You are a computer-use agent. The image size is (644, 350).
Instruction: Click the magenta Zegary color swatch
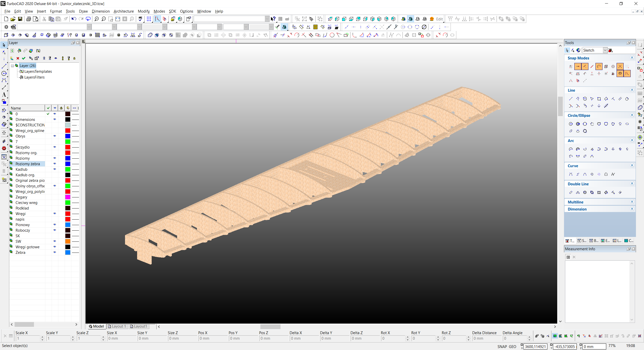pyautogui.click(x=68, y=197)
